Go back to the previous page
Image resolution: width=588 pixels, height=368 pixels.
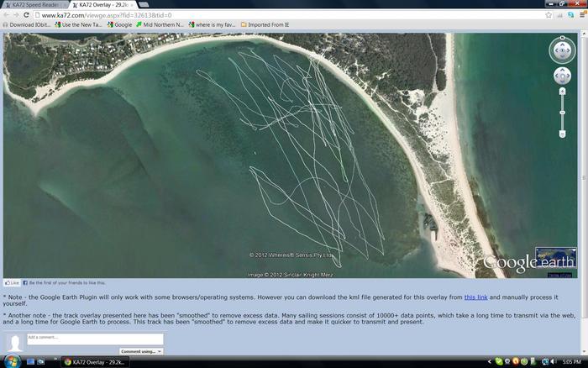tap(7, 15)
